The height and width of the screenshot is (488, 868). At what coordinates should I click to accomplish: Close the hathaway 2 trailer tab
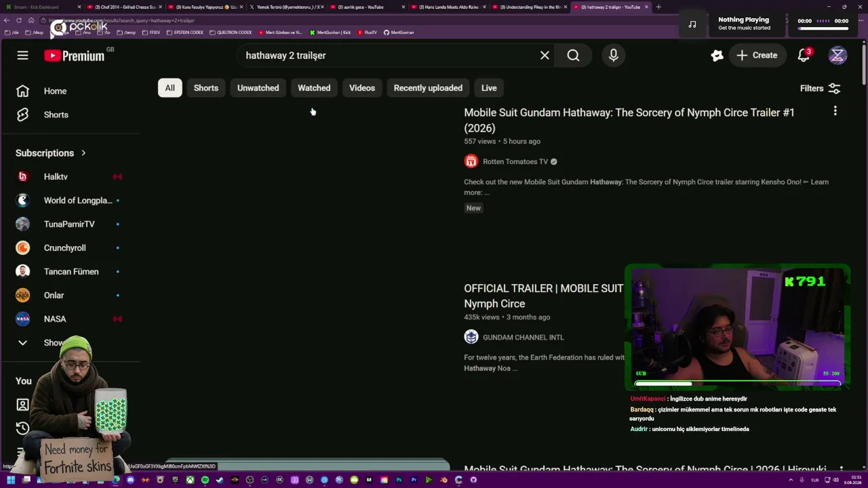coord(646,7)
